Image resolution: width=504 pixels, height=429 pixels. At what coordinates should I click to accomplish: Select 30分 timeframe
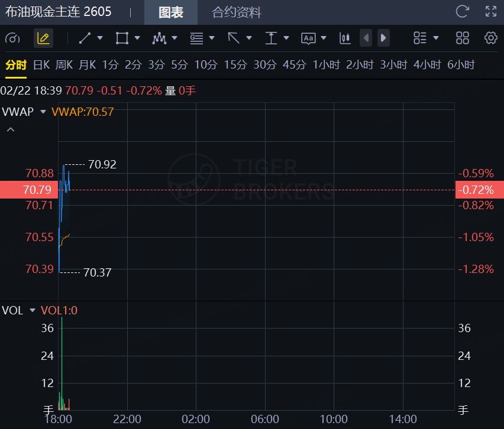click(265, 65)
